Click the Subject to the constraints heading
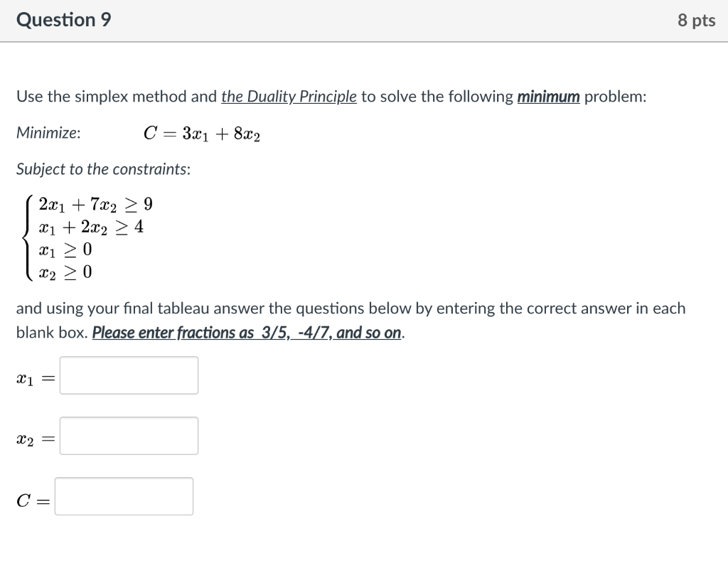This screenshot has height=573, width=728. point(103,168)
